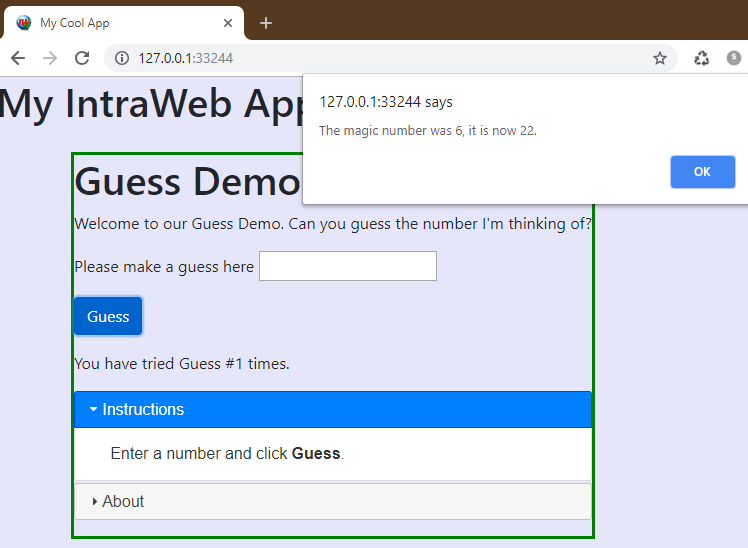The image size is (748, 548).
Task: Open a new browser tab
Action: click(266, 23)
